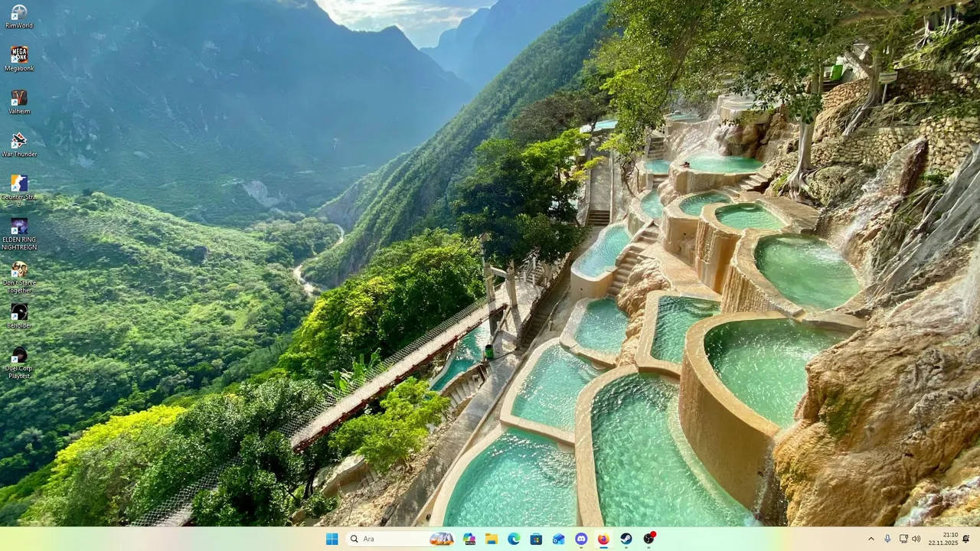
Task: Open the Windows Start menu
Action: [x=332, y=539]
